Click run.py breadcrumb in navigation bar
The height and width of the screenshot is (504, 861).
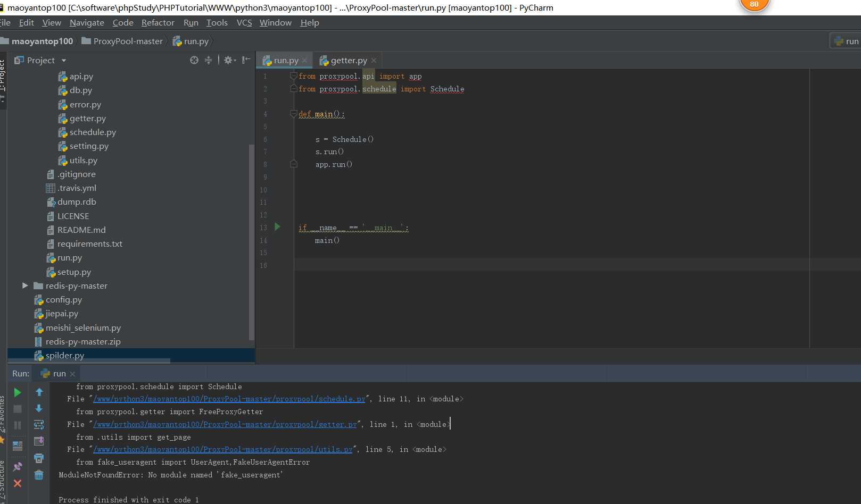(191, 41)
